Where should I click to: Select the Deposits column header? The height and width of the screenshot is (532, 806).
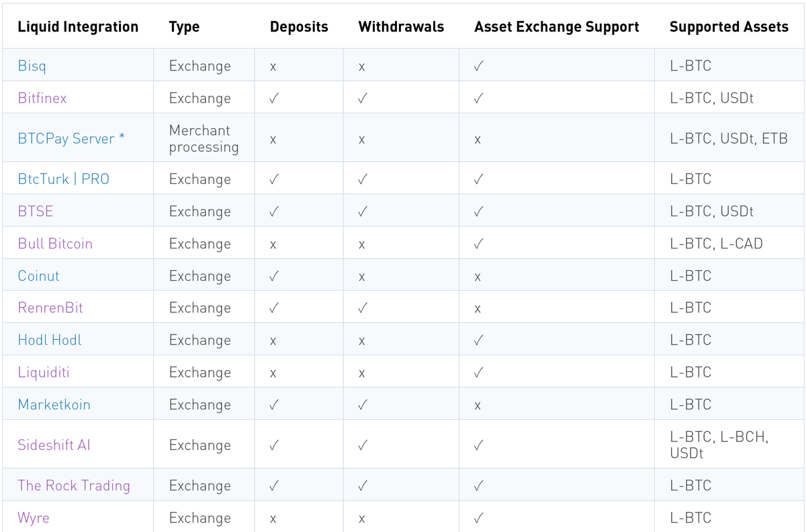[x=299, y=27]
